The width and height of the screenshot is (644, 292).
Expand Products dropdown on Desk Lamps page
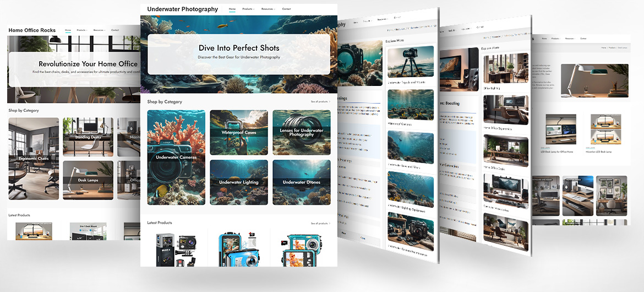pos(556,38)
